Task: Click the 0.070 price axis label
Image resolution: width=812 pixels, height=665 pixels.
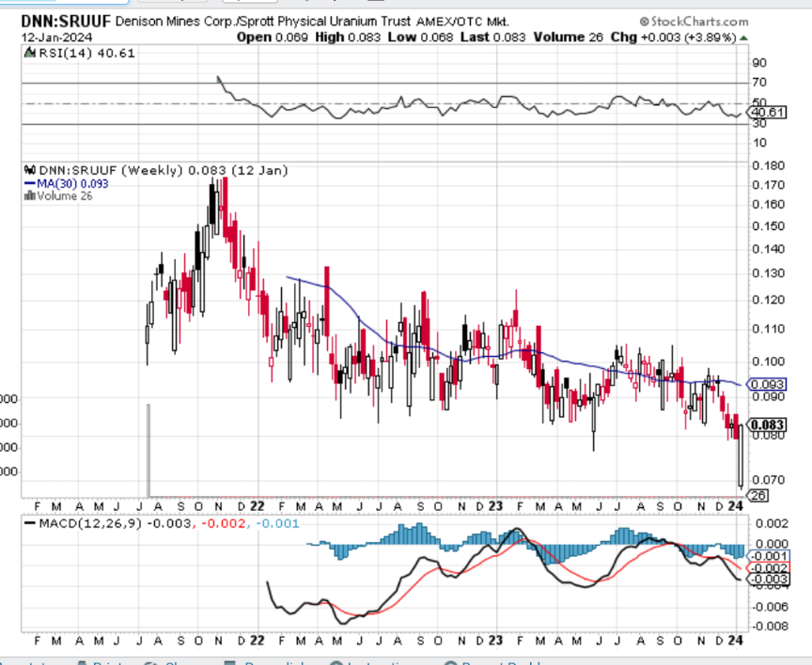Action: pos(769,480)
